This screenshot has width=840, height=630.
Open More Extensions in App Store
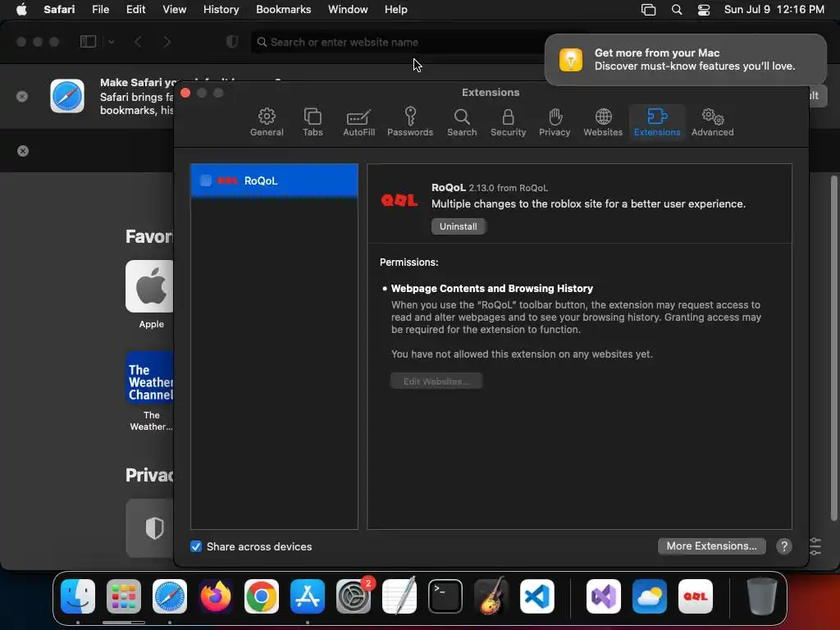tap(711, 546)
